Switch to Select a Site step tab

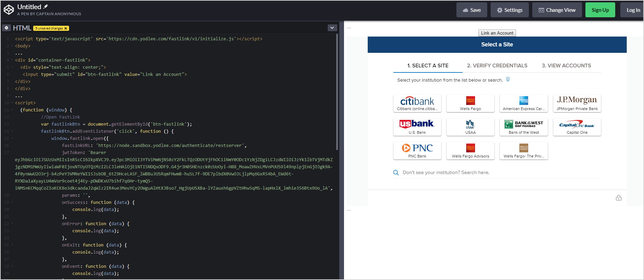[428, 66]
